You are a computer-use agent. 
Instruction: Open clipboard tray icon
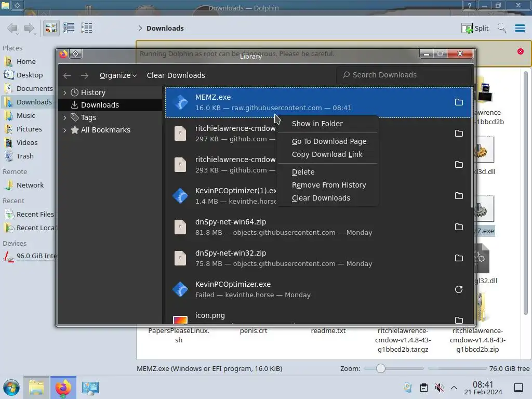click(x=424, y=388)
